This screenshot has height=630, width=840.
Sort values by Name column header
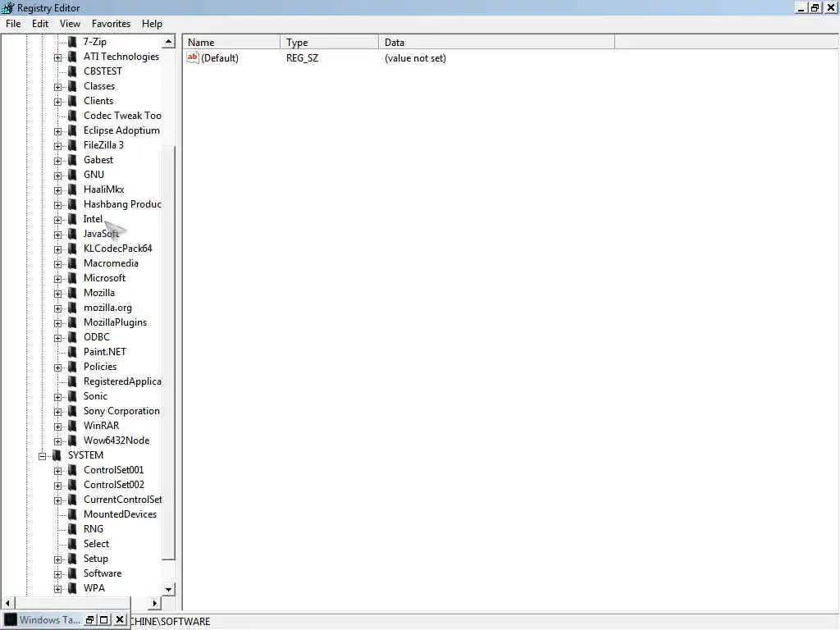(x=231, y=43)
